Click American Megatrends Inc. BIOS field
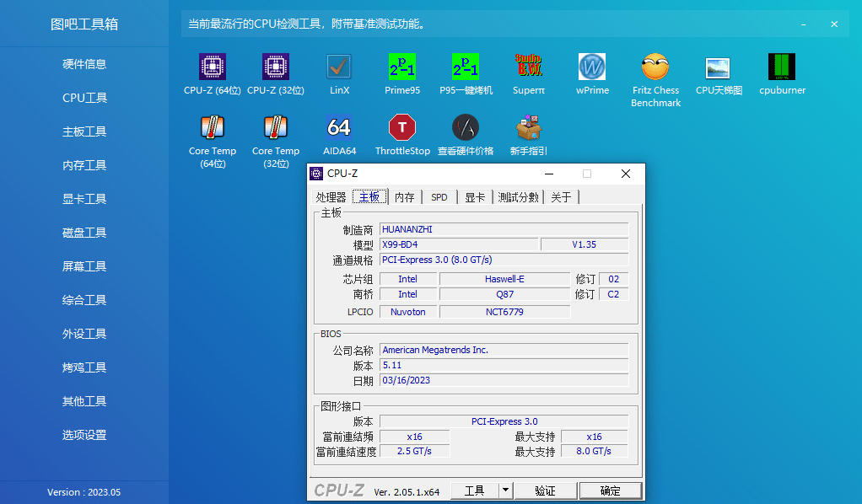Viewport: 862px width, 504px height. coord(504,350)
